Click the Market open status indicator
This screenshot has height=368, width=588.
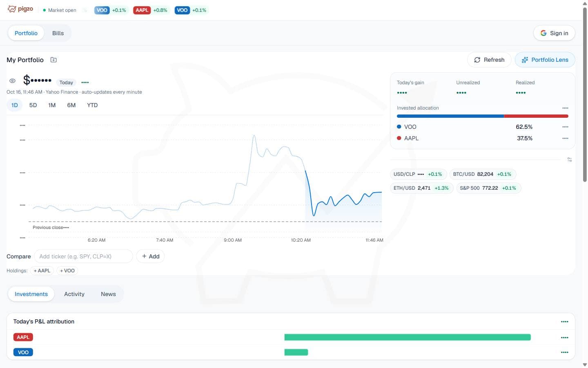(60, 10)
